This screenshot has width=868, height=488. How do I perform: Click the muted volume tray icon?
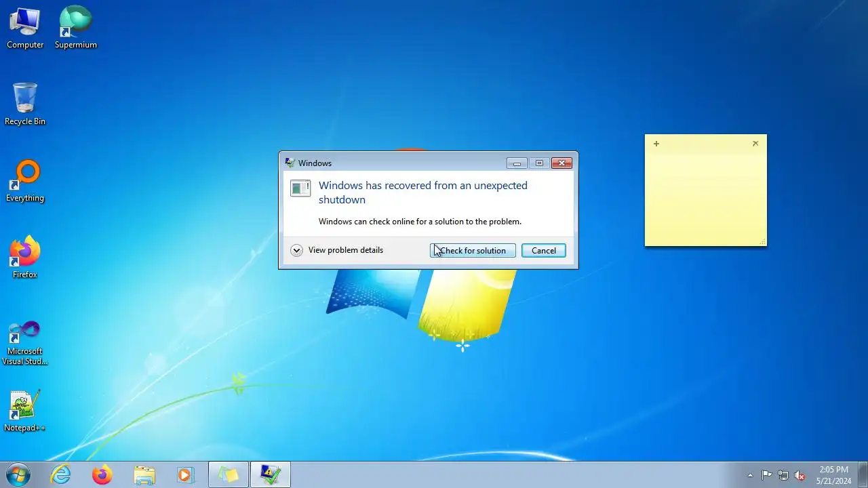800,475
